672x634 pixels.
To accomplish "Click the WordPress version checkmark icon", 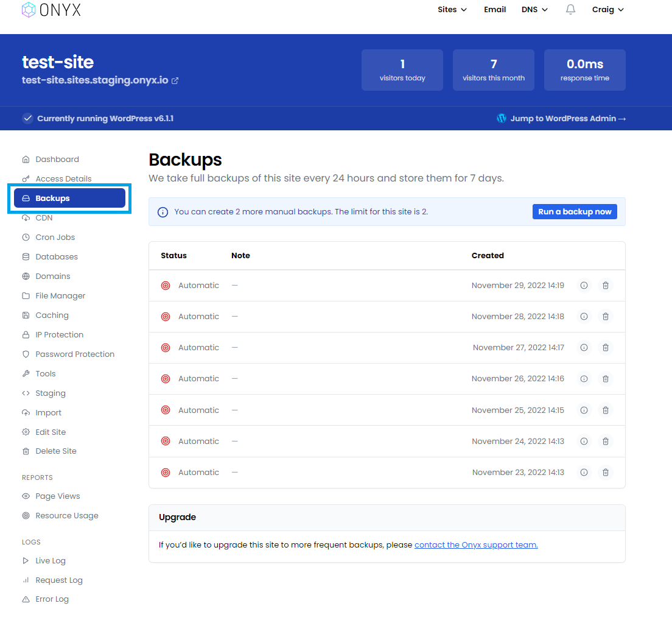I will pos(27,118).
